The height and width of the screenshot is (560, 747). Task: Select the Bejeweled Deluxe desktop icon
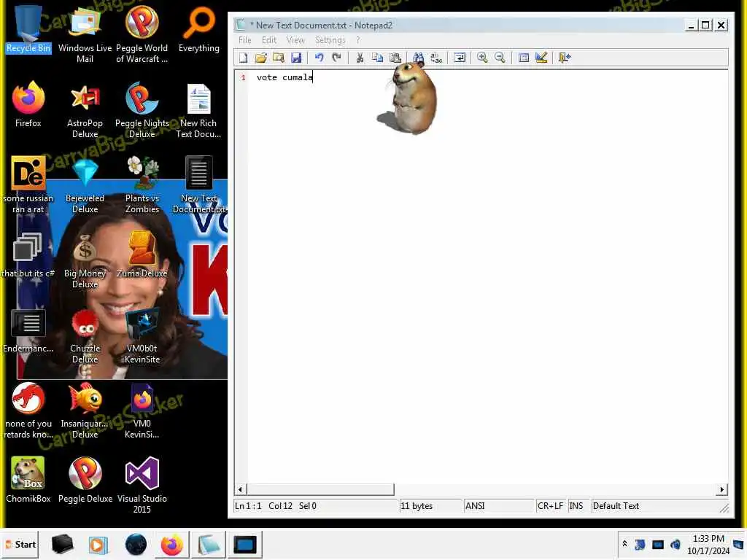85,184
